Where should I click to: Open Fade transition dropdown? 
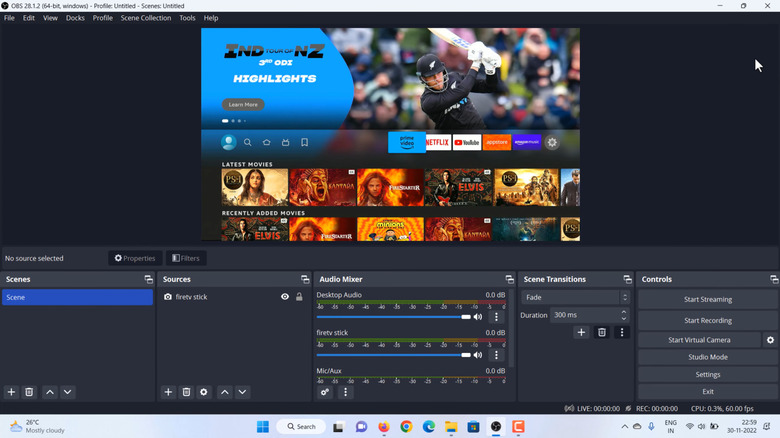click(575, 297)
